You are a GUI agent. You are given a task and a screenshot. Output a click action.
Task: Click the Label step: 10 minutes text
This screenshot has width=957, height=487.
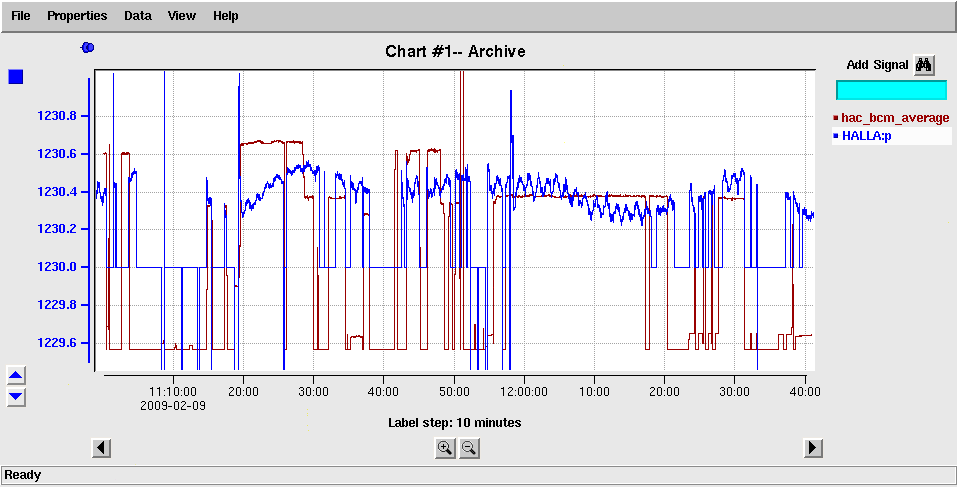tap(455, 422)
